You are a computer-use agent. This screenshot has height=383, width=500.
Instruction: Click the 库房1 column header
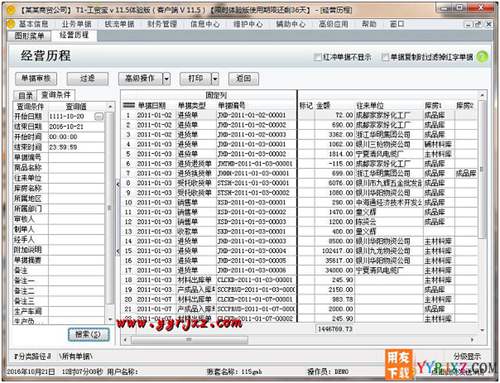coord(439,106)
